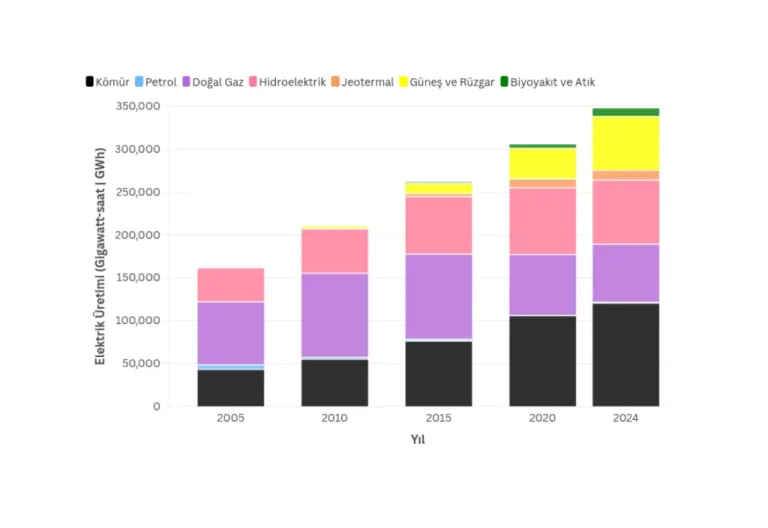
Task: Click the black coal segment of 2020 bar
Action: click(x=543, y=361)
